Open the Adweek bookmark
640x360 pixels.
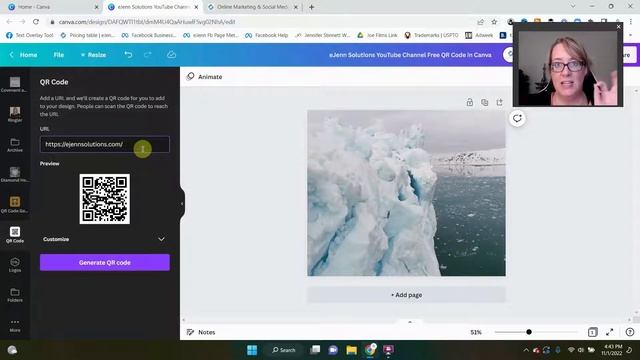click(x=479, y=36)
